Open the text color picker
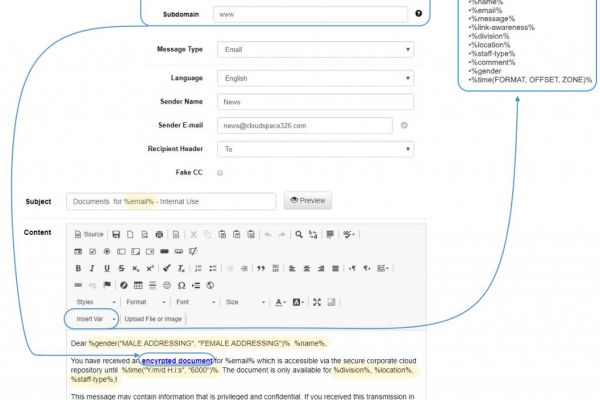Screen dimensions: 600x400 pyautogui.click(x=281, y=302)
